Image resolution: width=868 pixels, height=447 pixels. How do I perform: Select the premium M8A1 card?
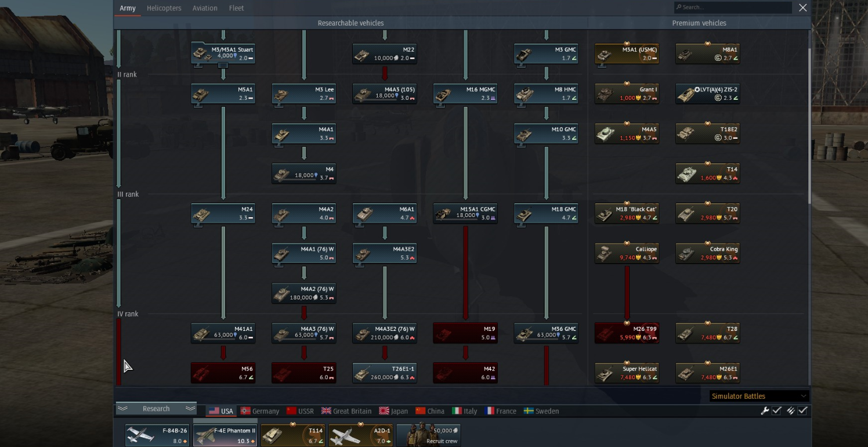(x=708, y=54)
